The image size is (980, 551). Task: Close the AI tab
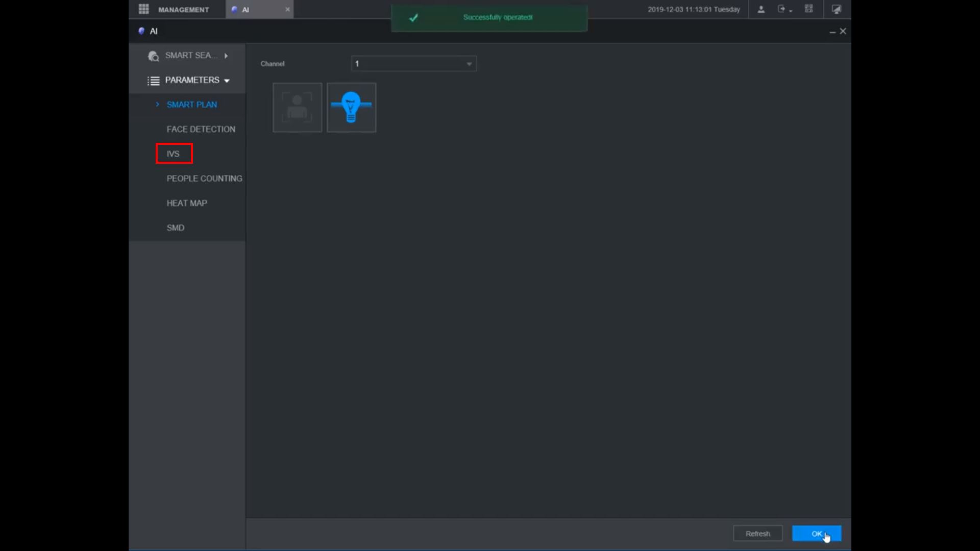pyautogui.click(x=287, y=9)
